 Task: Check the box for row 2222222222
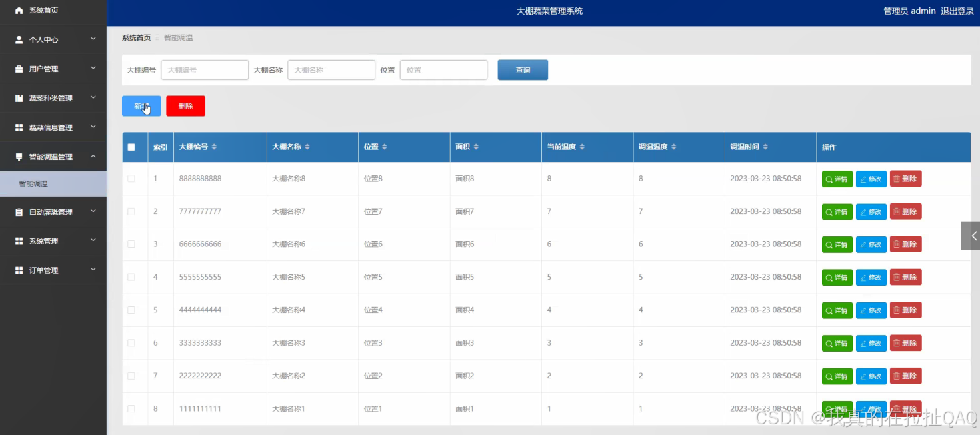click(131, 376)
